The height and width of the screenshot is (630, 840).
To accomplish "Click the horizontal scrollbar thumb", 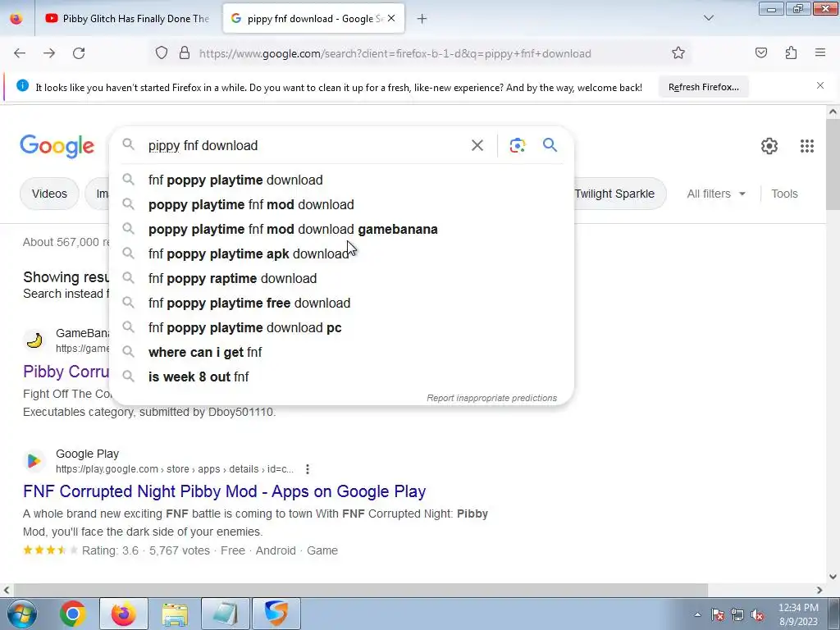I will 360,590.
